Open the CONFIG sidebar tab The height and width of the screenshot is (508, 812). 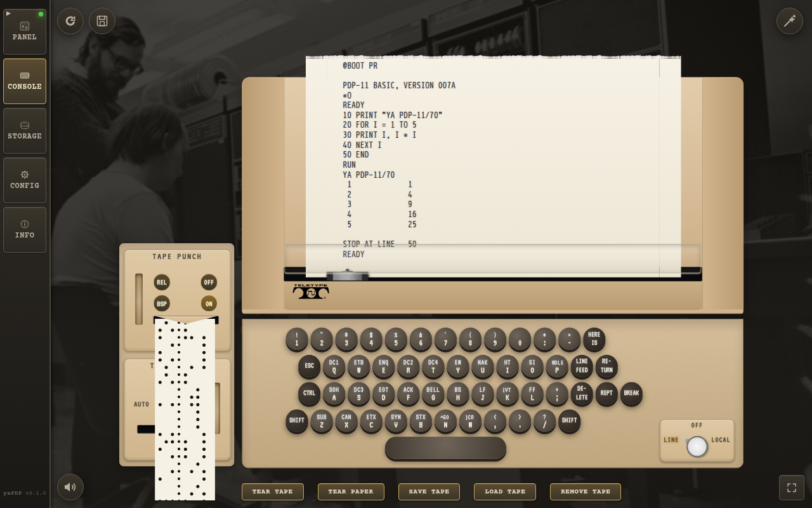click(x=25, y=180)
